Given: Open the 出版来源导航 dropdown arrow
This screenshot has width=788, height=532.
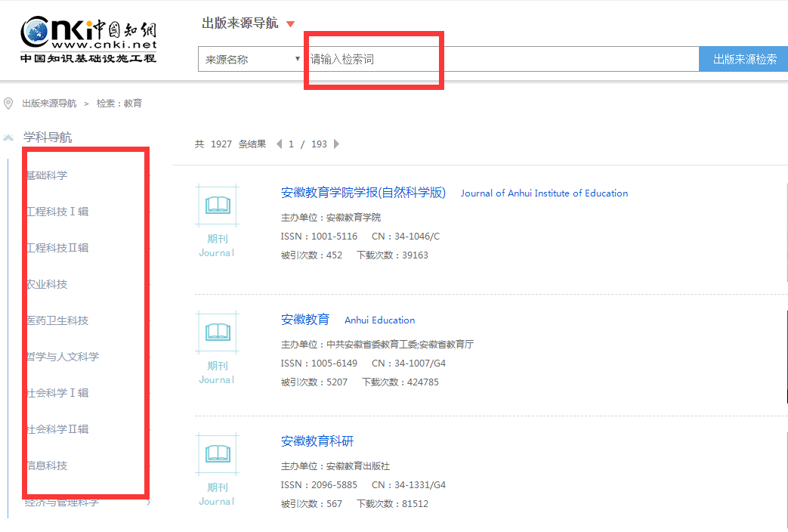Looking at the screenshot, I should tap(291, 24).
